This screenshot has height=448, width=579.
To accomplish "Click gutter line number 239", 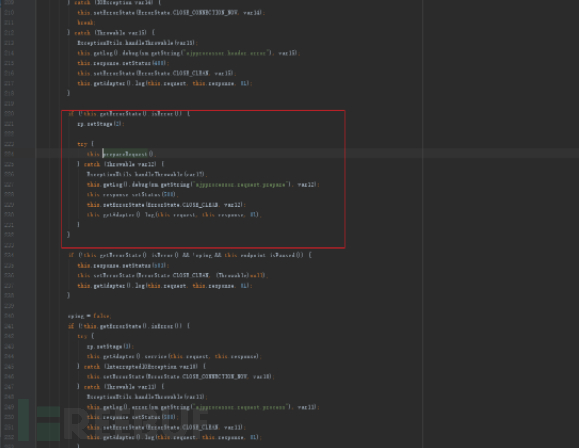I will click(9, 306).
